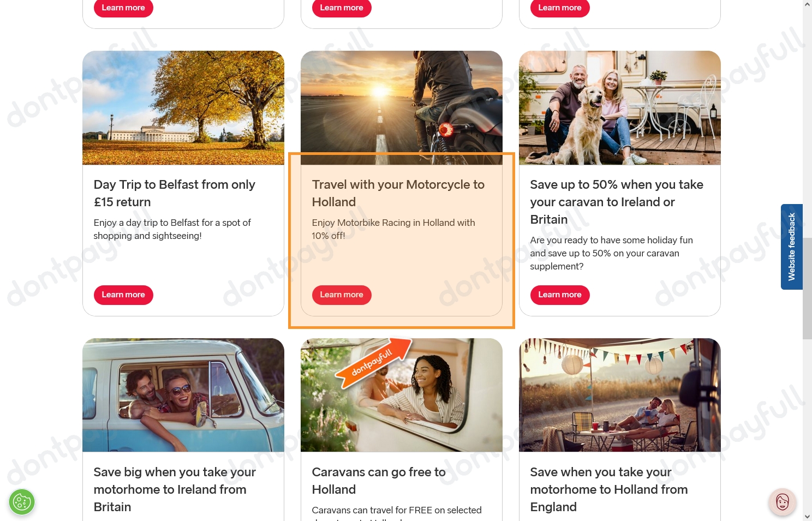Open the motorcycle sunset road image
The height and width of the screenshot is (521, 812).
(402, 108)
